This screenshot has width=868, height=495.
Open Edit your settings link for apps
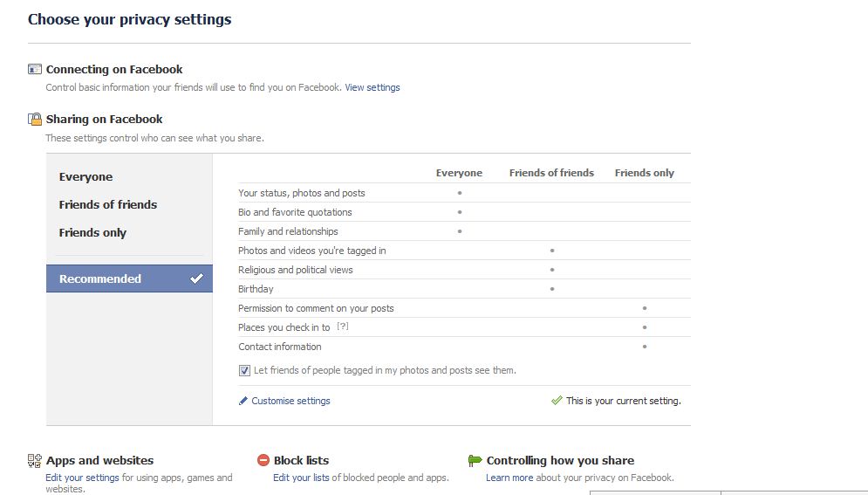tap(82, 478)
